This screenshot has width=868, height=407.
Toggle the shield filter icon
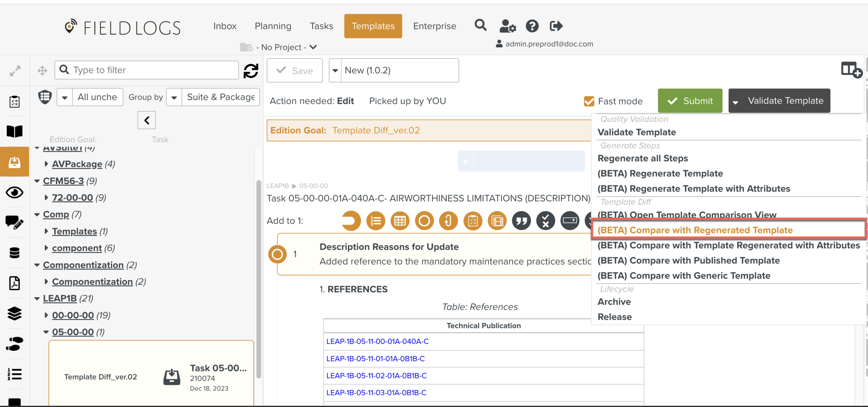click(45, 97)
